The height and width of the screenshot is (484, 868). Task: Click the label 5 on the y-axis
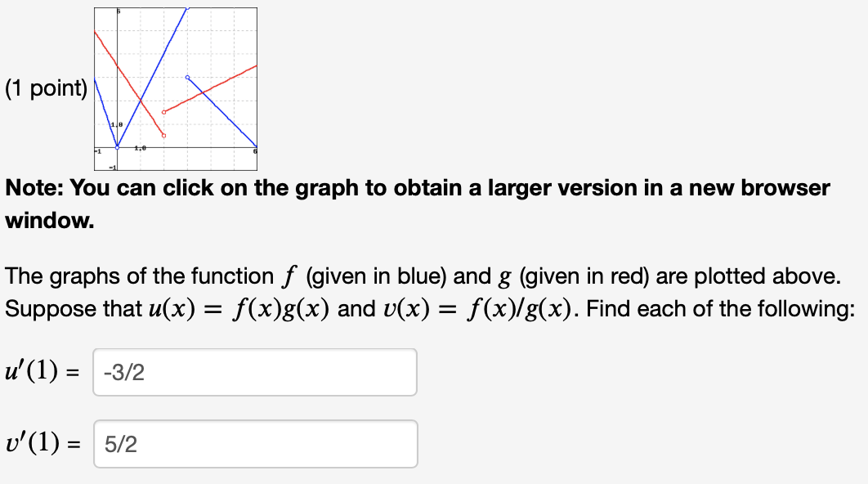(118, 11)
